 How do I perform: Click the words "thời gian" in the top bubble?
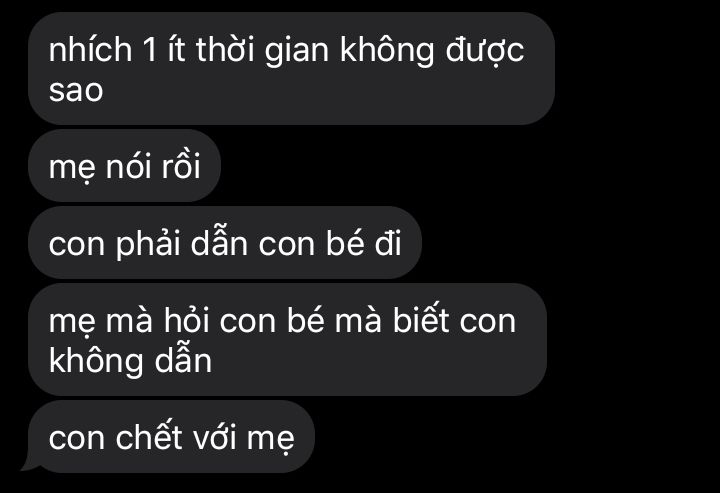click(x=262, y=50)
